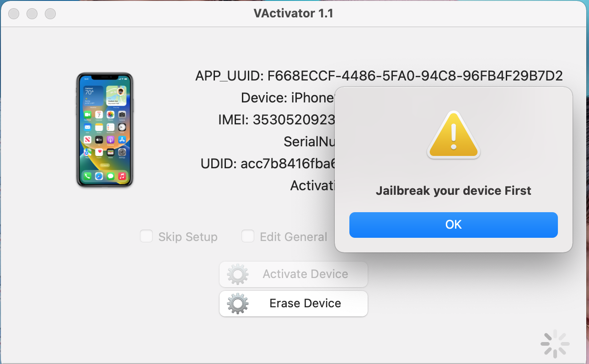Click the Safari compass icon on iPhone image

(x=99, y=176)
